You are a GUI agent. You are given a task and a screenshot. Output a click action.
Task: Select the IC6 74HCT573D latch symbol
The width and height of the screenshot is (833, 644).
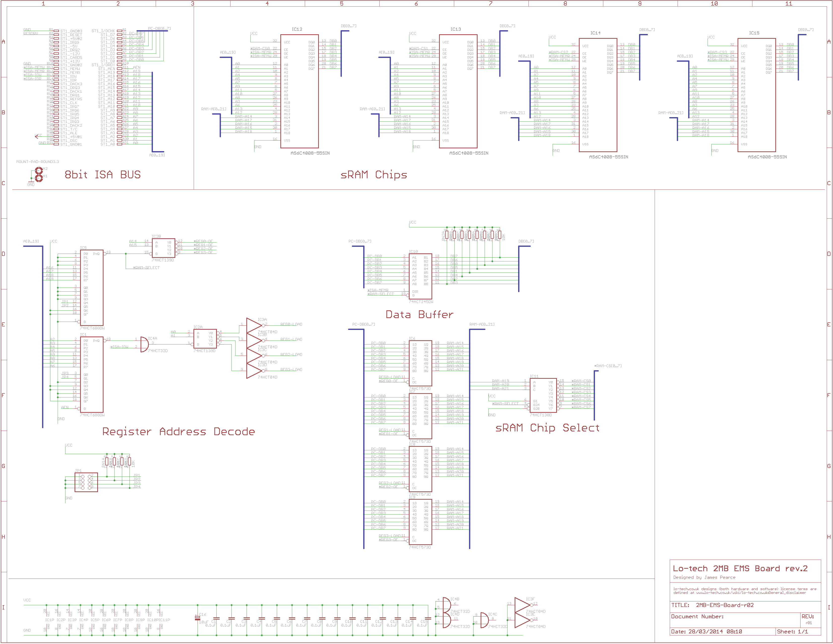point(420,363)
